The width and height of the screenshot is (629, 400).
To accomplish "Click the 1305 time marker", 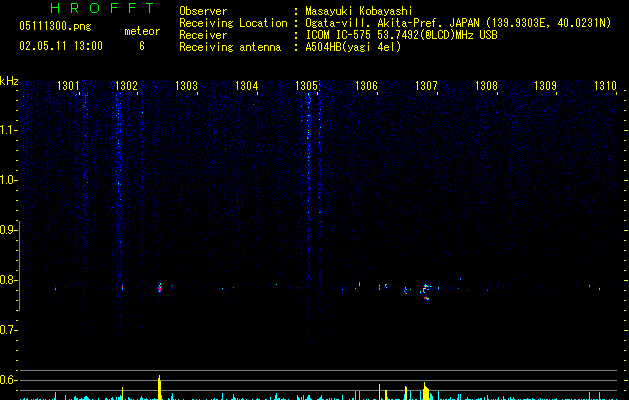I will [306, 86].
